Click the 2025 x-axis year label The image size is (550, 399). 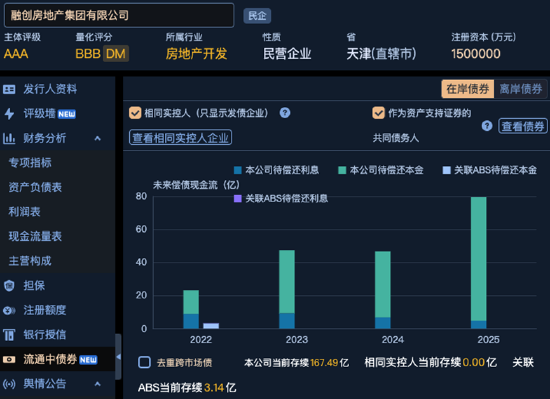(488, 340)
